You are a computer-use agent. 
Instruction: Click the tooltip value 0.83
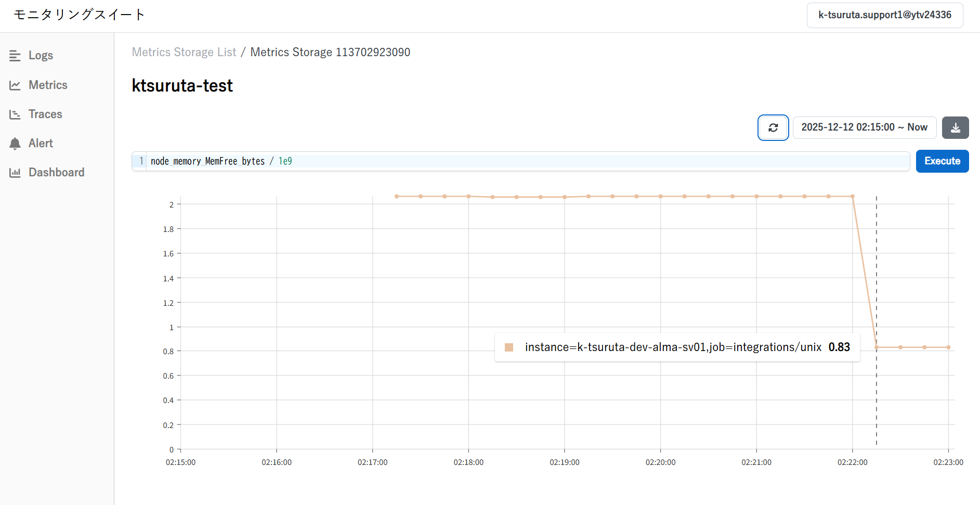pos(839,347)
